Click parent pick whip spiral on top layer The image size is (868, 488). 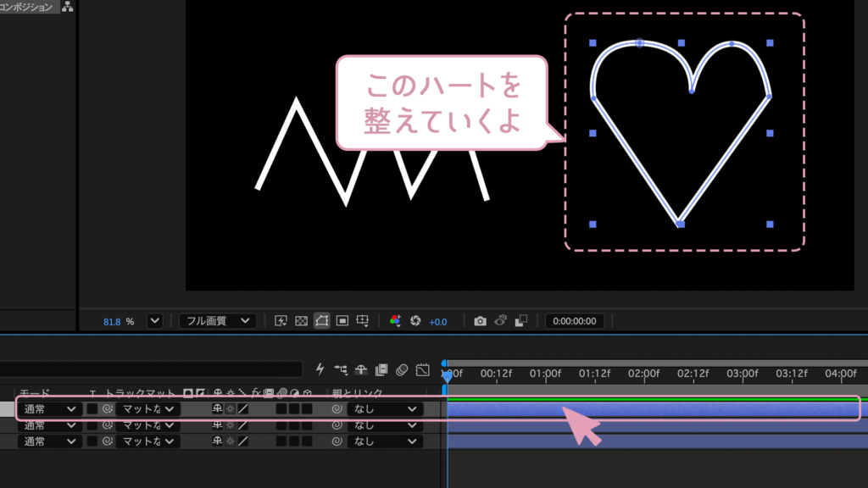tap(337, 409)
